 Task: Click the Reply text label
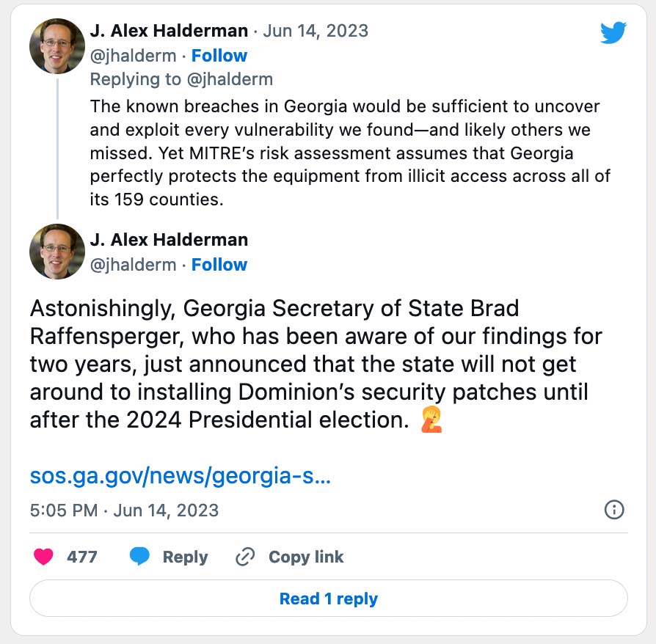pyautogui.click(x=185, y=557)
